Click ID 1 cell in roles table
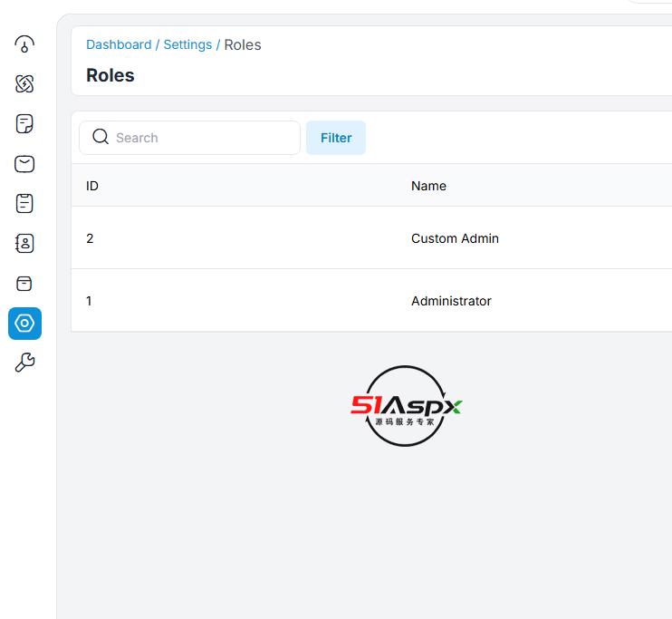This screenshot has height=619, width=672. (89, 301)
